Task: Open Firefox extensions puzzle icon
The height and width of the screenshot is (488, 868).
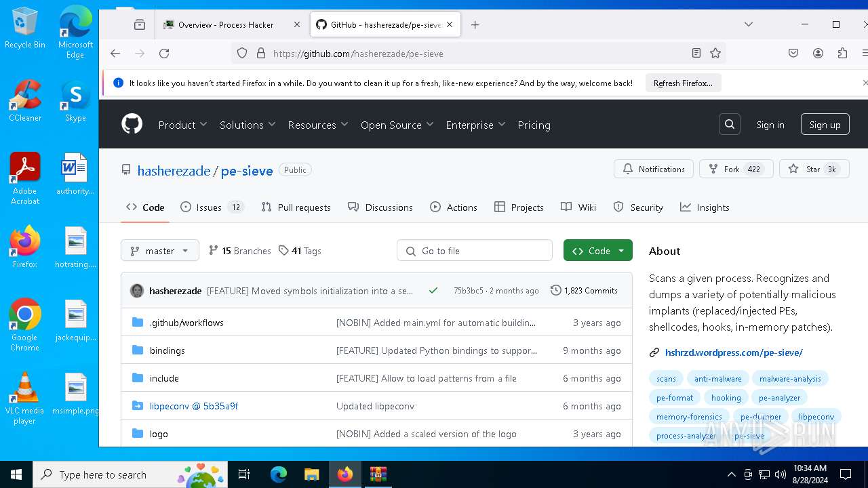Action: (x=842, y=54)
